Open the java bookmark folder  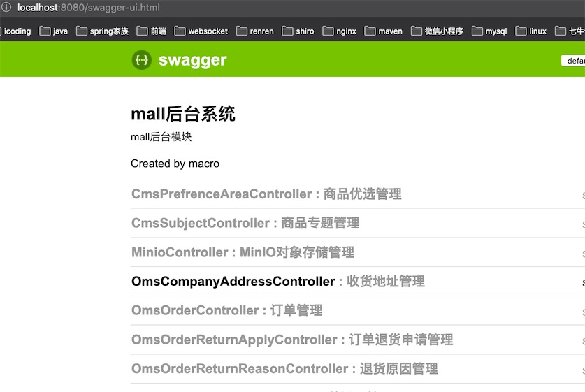[x=54, y=31]
